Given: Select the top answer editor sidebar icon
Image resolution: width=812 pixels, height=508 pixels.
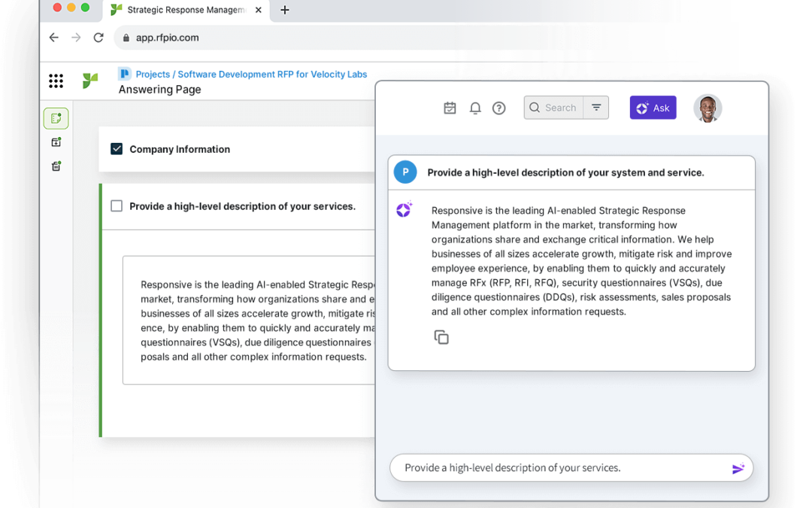Looking at the screenshot, I should [56, 118].
